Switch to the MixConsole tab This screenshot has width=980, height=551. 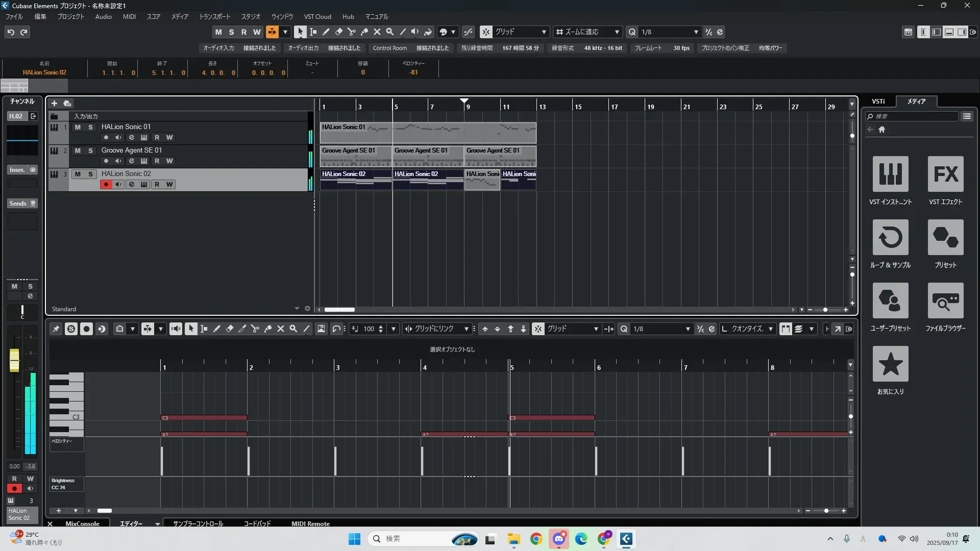(x=82, y=523)
